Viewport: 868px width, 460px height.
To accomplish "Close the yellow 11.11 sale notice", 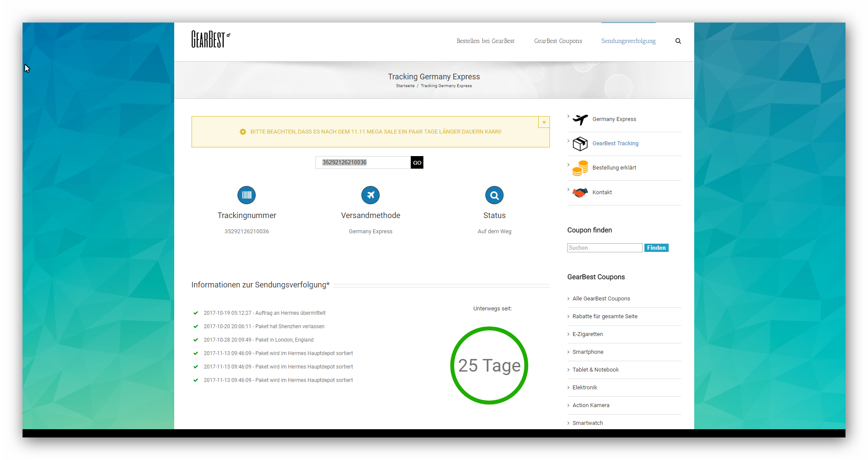I will 544,122.
